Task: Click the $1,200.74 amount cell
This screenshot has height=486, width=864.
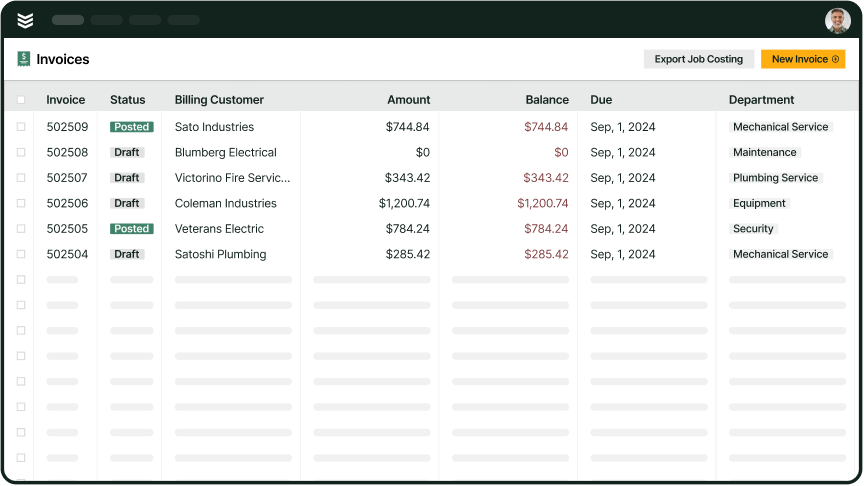Action: 404,203
